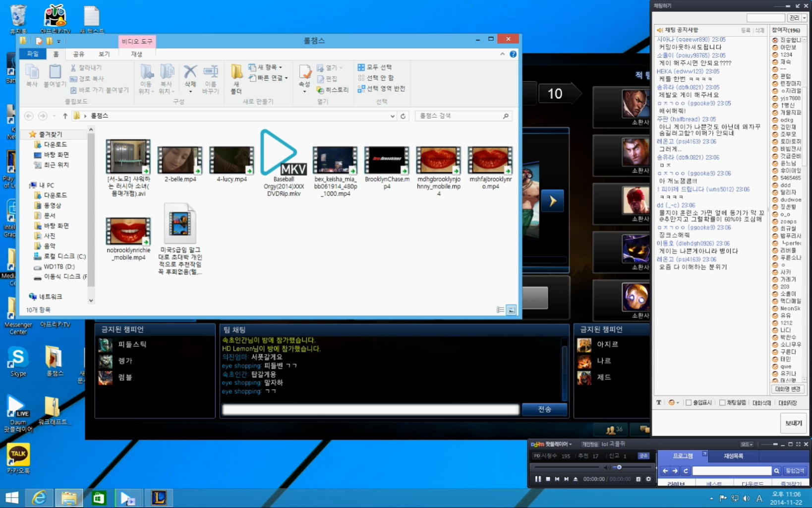
Task: Open the League of Legends taskbar icon
Action: point(159,498)
